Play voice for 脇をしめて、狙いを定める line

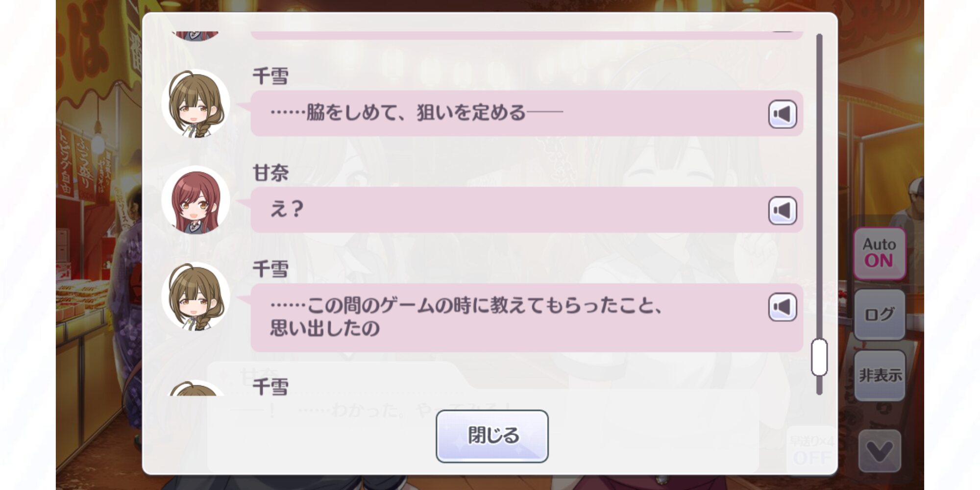783,114
